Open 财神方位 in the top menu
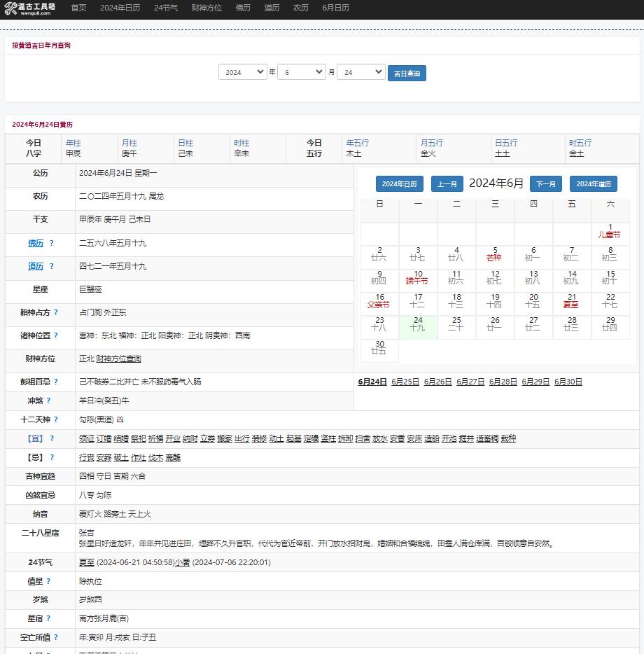This screenshot has width=644, height=654. coord(206,8)
